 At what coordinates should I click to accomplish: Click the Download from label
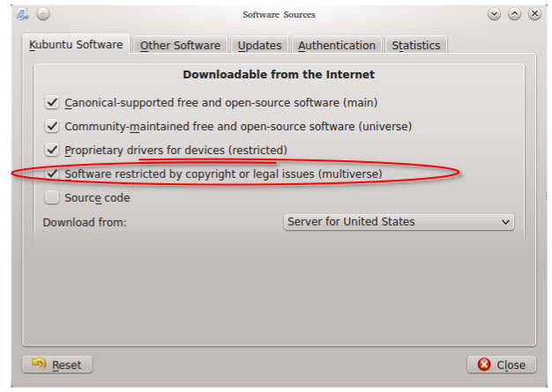[85, 222]
